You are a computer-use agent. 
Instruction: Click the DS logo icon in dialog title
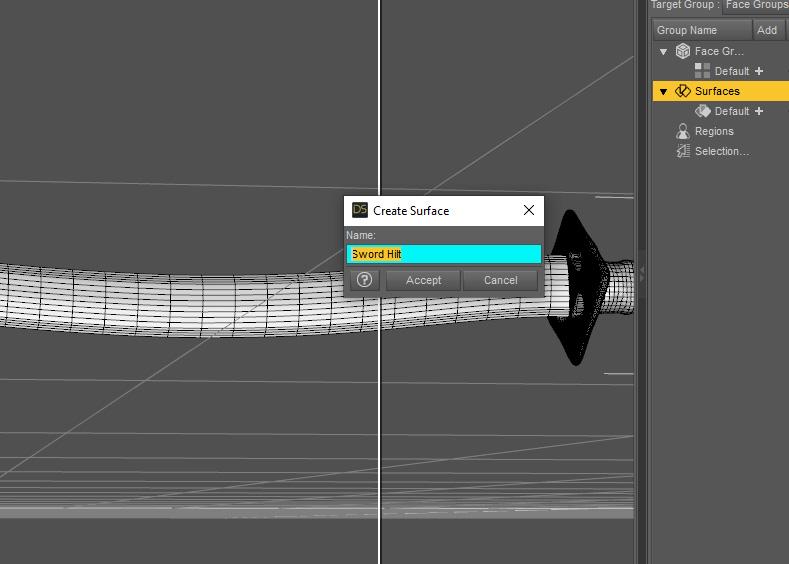pyautogui.click(x=360, y=210)
